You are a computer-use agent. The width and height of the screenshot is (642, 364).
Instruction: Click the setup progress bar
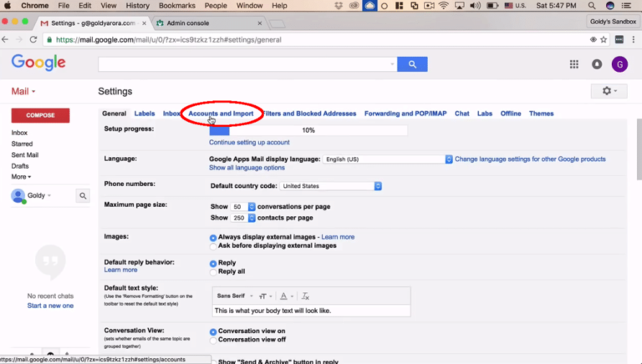tap(308, 130)
